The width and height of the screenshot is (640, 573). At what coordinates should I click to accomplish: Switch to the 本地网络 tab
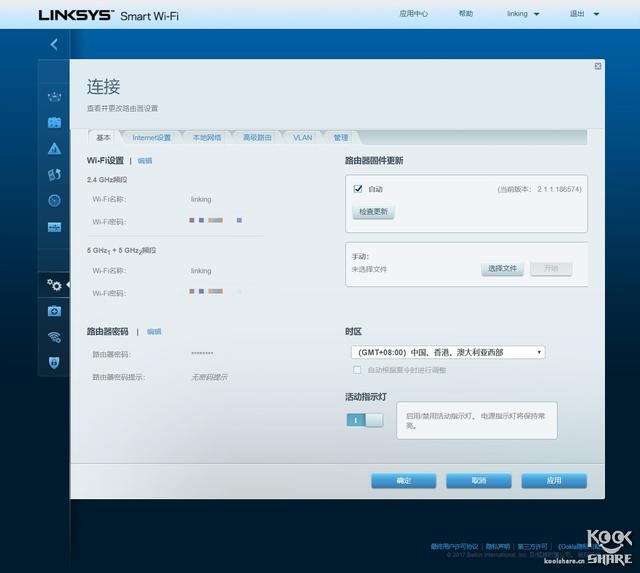207,138
